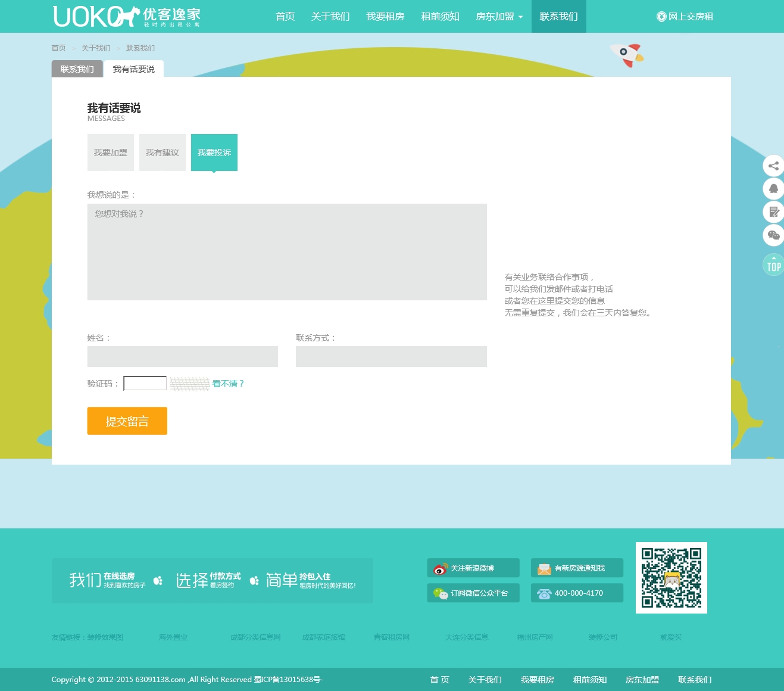784x691 pixels.
Task: Click 看不清？ to refresh captcha
Action: click(229, 384)
